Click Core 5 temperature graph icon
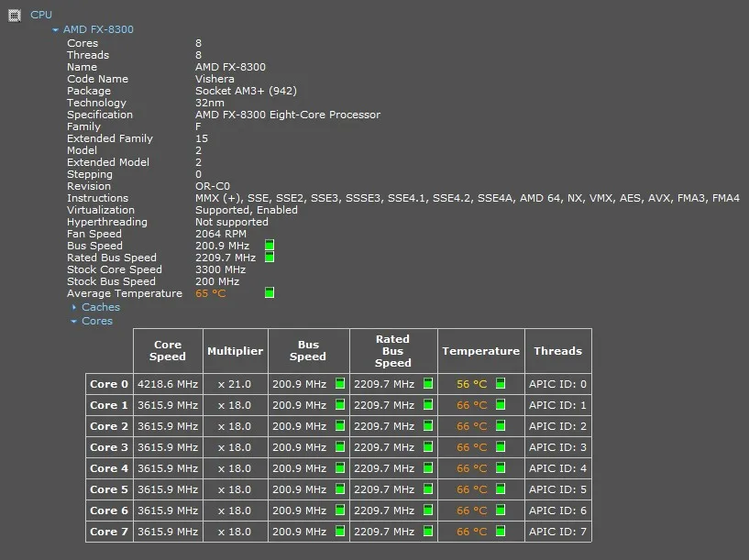 click(501, 489)
